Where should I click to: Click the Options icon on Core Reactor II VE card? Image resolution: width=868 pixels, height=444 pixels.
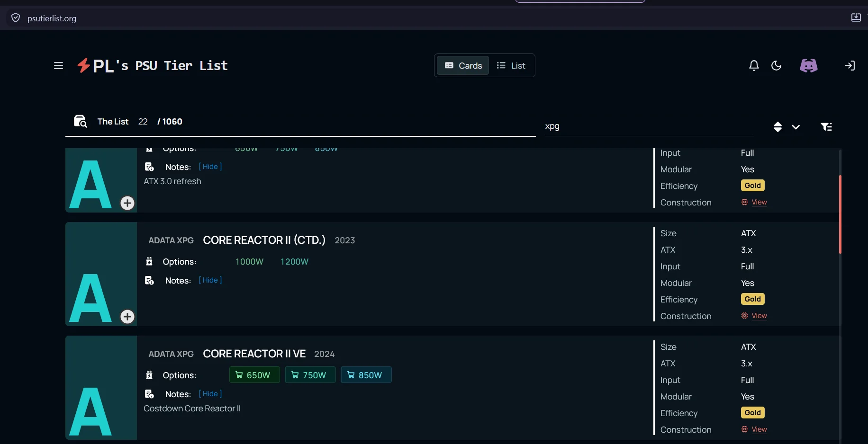[149, 375]
